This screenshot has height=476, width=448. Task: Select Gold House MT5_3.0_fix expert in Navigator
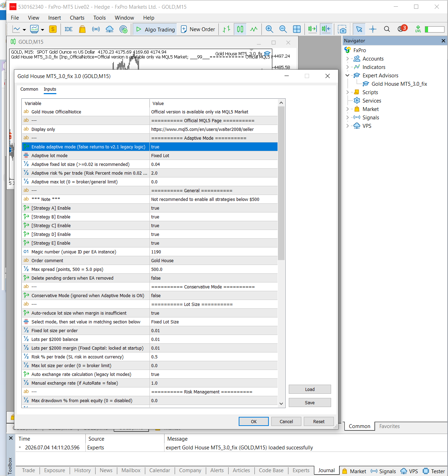(399, 84)
